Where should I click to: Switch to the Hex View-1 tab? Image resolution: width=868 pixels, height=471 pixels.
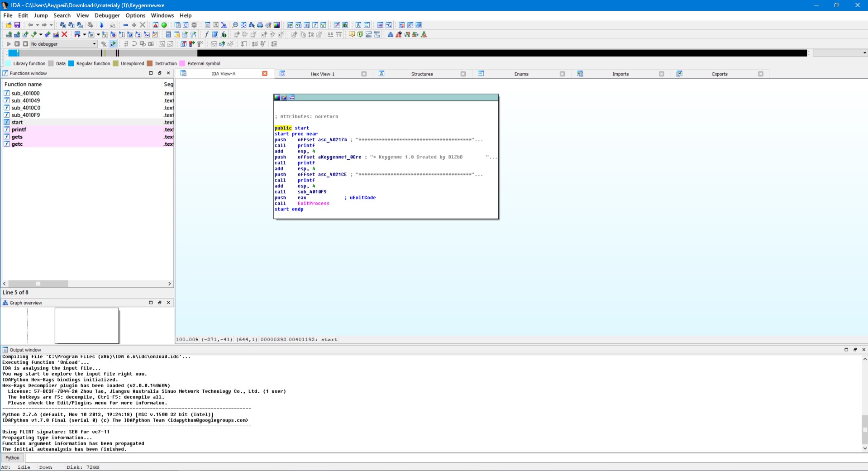(323, 74)
